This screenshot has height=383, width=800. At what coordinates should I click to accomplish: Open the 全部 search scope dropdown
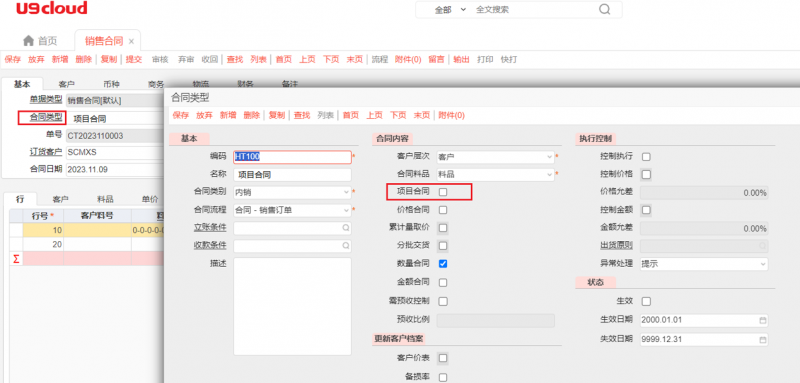click(451, 9)
